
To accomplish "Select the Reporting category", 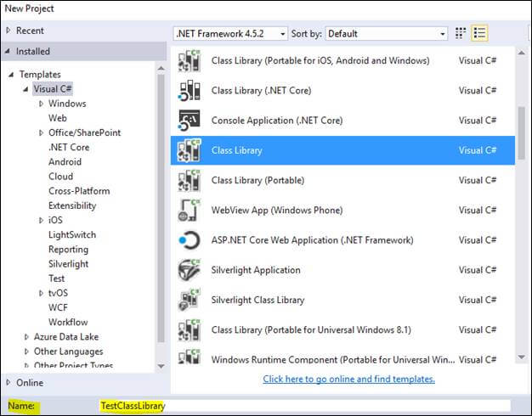I will 69,250.
